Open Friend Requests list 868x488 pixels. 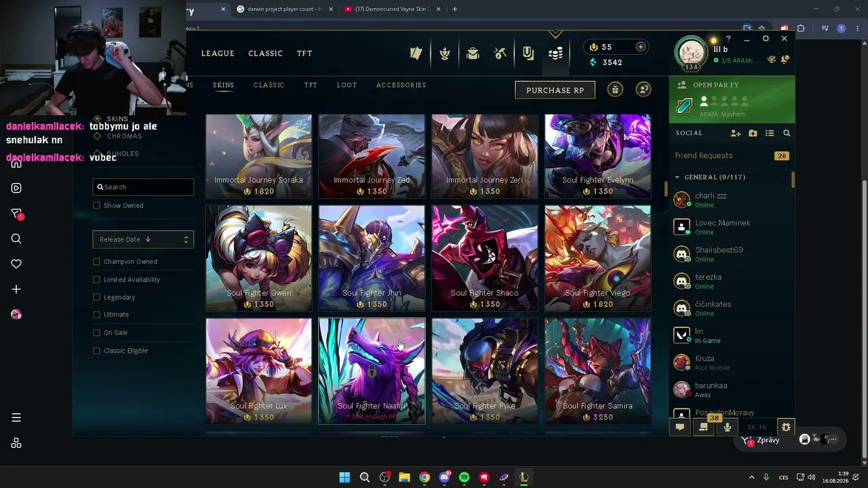pos(732,156)
